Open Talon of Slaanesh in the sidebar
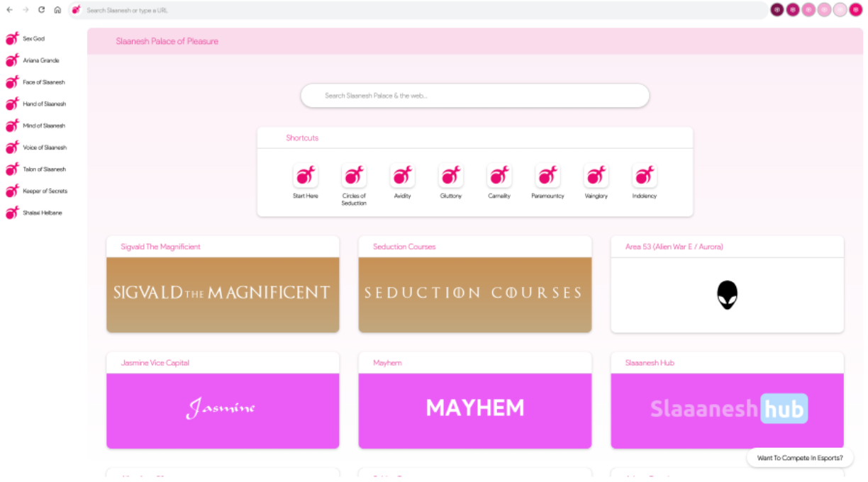868x482 pixels. 36,169
